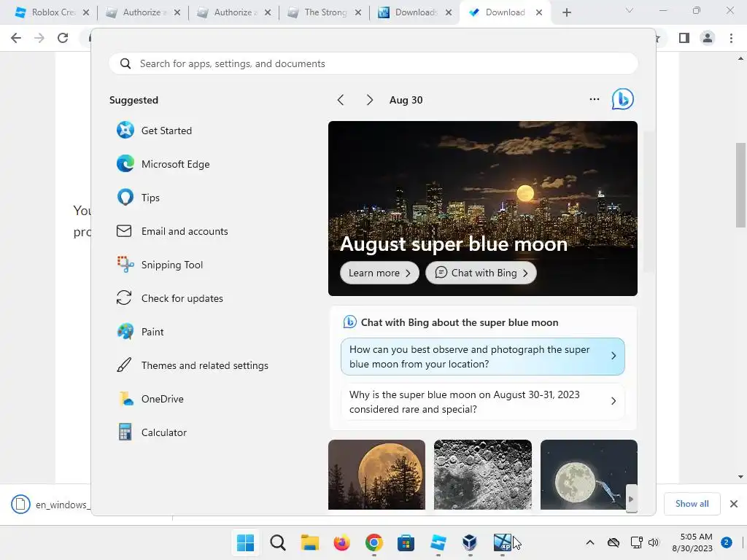Open network tray icon

pyautogui.click(x=636, y=542)
